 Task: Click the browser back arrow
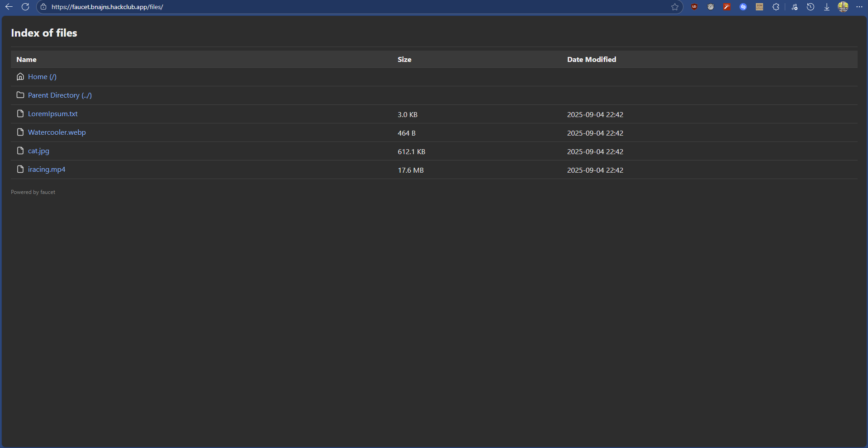[9, 7]
